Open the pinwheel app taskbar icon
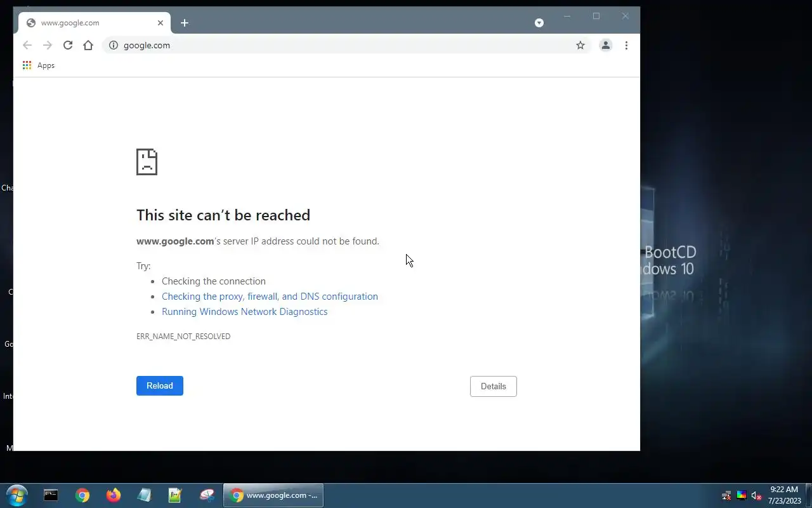 207,495
